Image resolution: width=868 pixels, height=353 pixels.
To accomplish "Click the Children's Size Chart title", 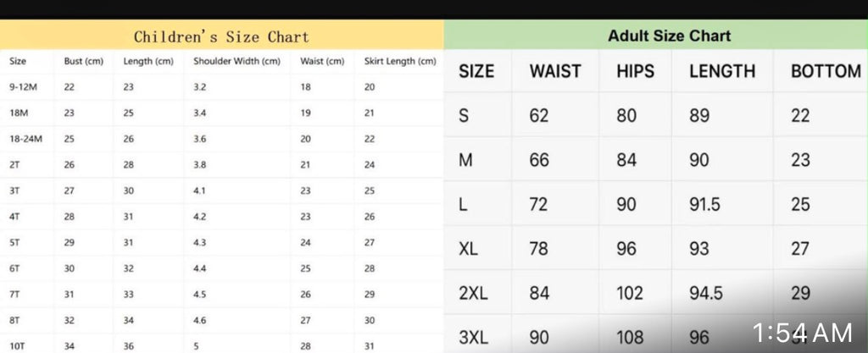I will pyautogui.click(x=221, y=37).
